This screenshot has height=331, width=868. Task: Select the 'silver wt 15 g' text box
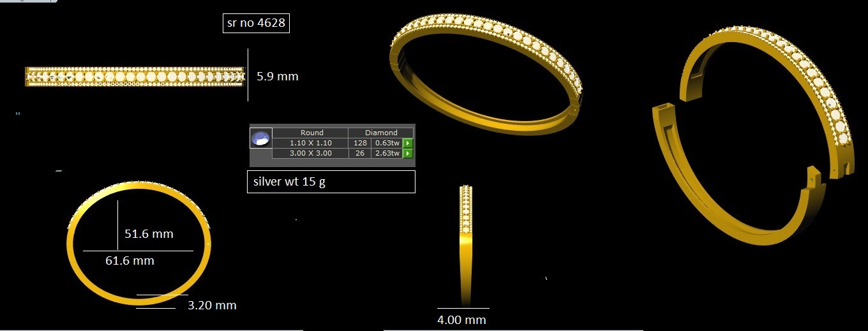coord(331,182)
